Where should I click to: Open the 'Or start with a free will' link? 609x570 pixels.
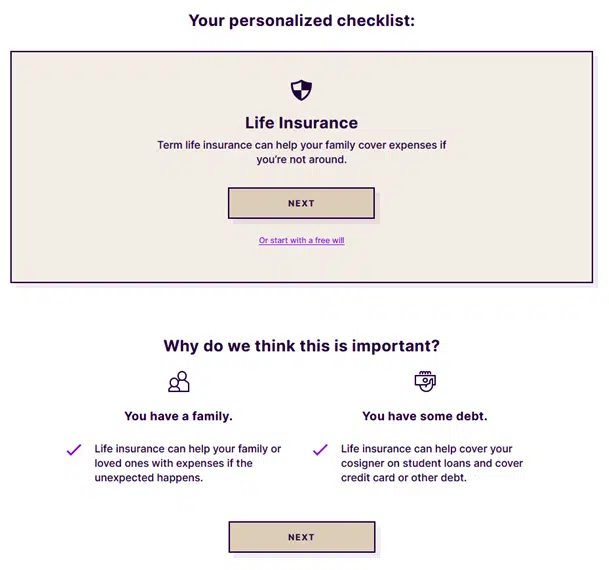[301, 241]
